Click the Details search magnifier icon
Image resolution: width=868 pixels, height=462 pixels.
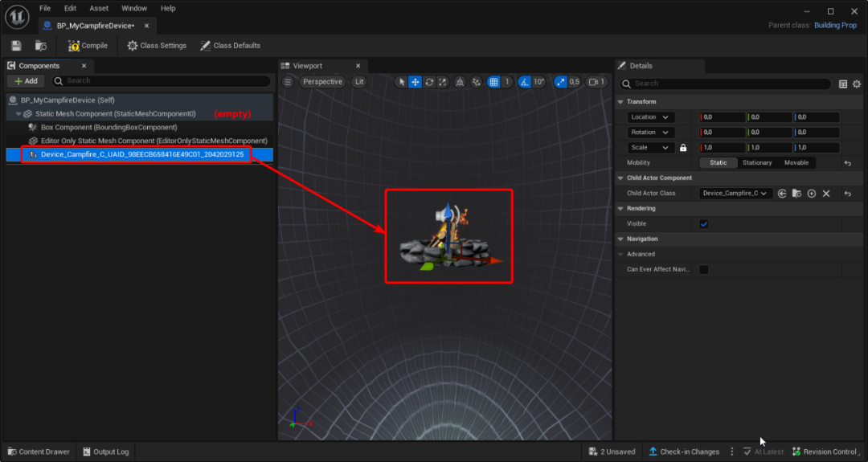coord(626,84)
